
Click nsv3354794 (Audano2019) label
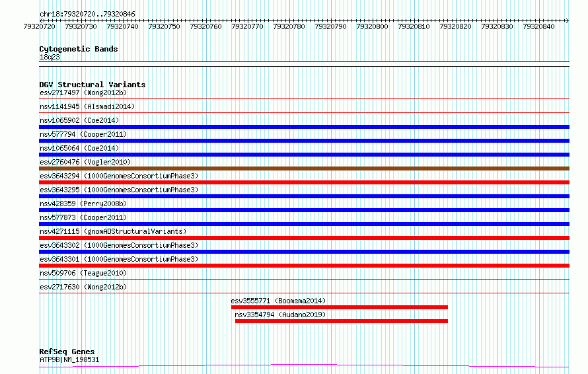click(x=280, y=315)
